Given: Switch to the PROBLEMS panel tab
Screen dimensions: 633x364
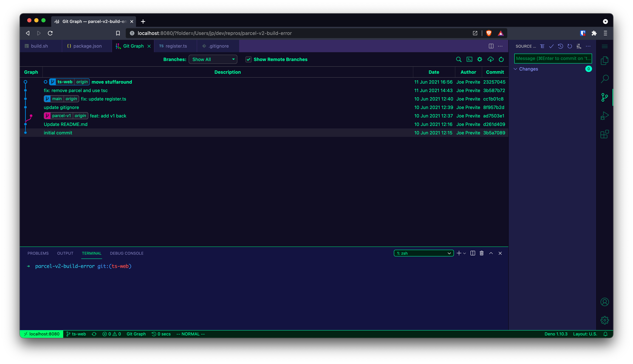Looking at the screenshot, I should tap(38, 253).
